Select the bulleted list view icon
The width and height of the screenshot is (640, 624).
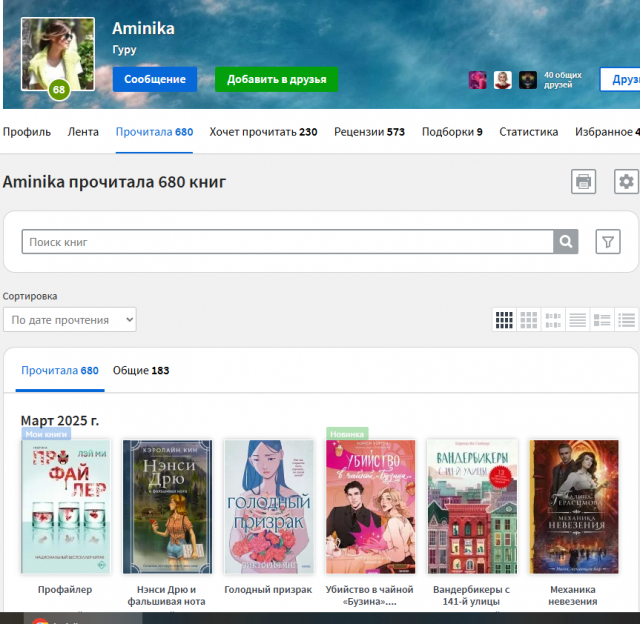(x=626, y=320)
